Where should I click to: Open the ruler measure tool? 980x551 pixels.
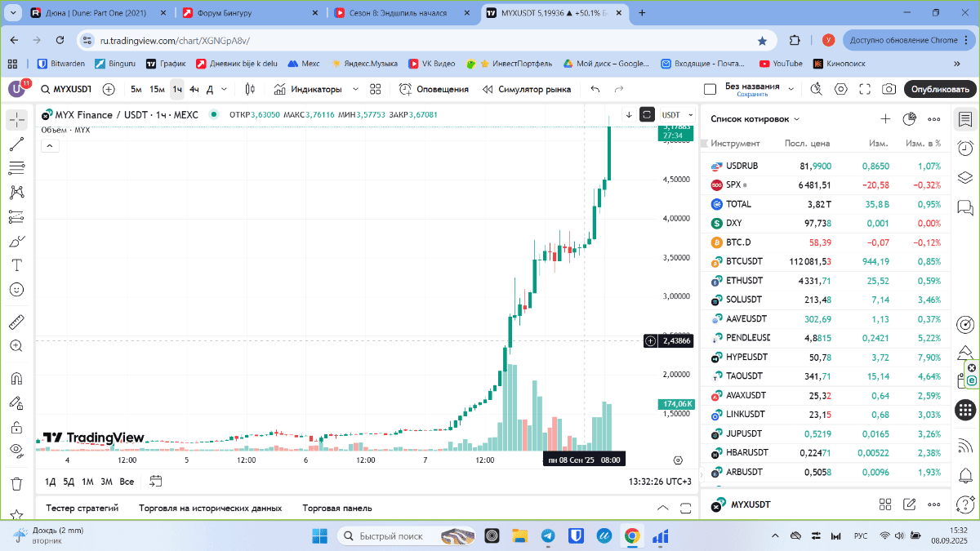(16, 322)
